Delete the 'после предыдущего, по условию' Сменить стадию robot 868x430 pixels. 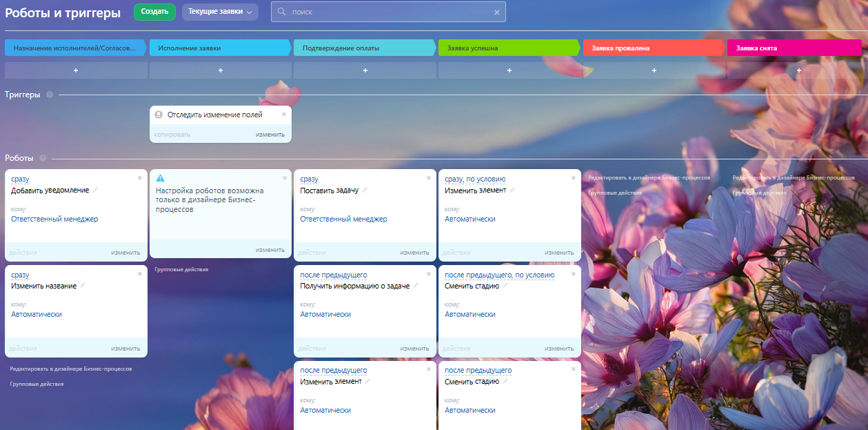click(573, 273)
